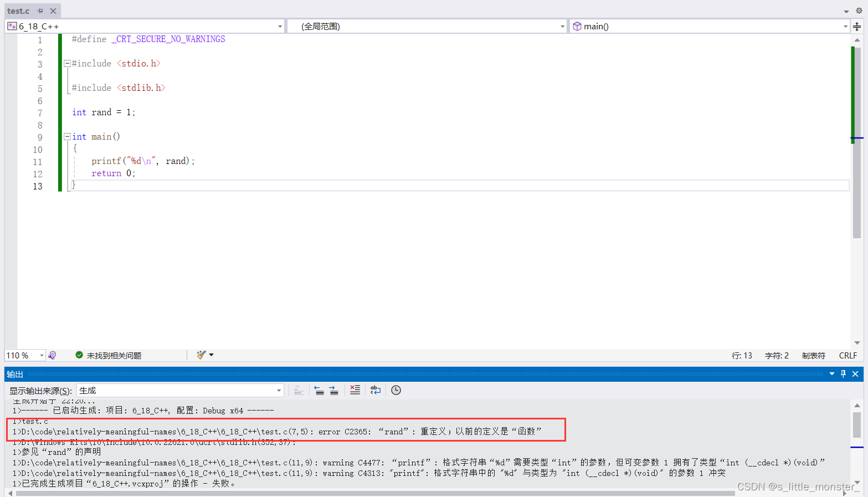Collapse the #include block outline
This screenshot has height=497, width=868.
coord(67,63)
